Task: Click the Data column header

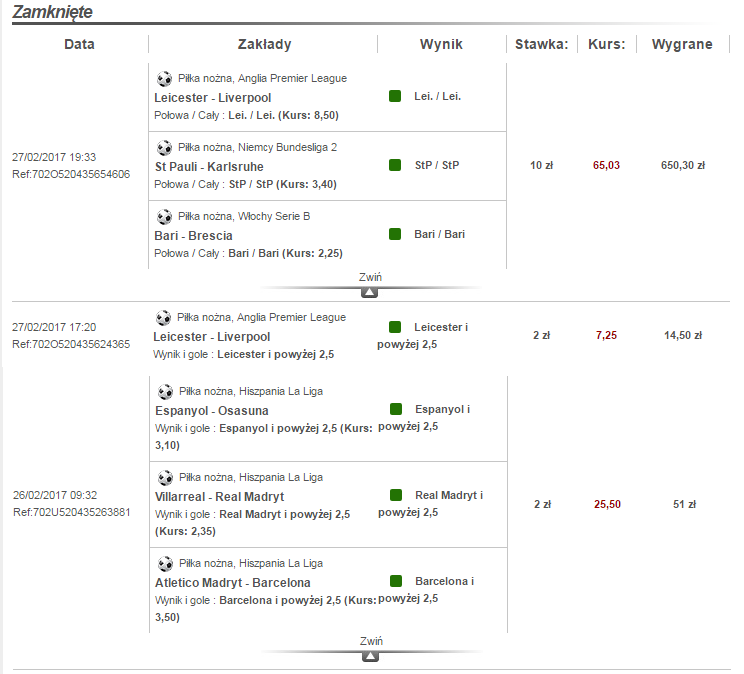Action: point(80,44)
